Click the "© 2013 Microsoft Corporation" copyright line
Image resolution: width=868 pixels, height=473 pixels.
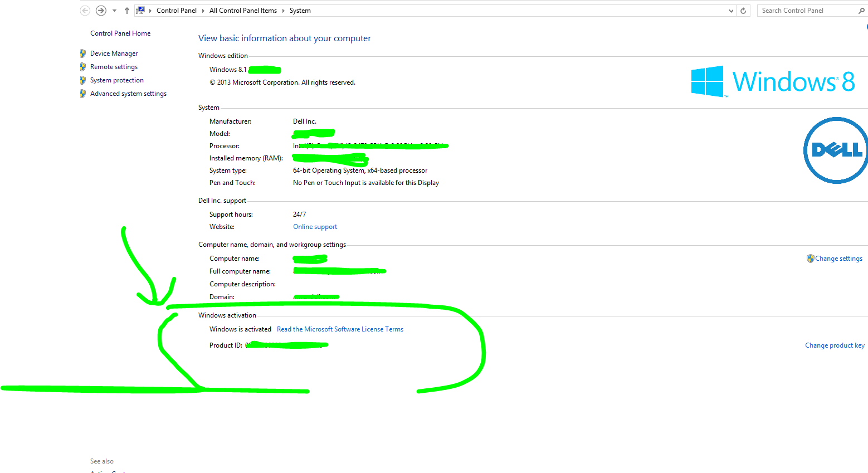(x=282, y=82)
